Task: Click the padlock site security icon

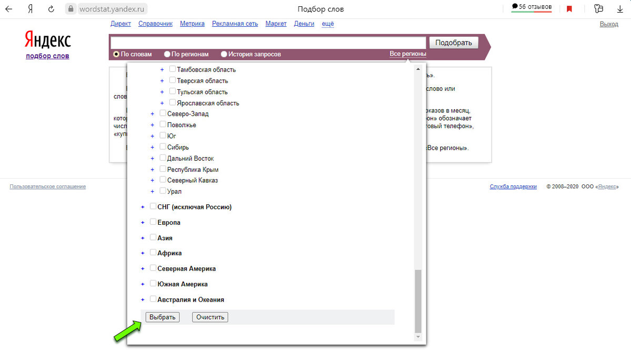Action: (71, 9)
